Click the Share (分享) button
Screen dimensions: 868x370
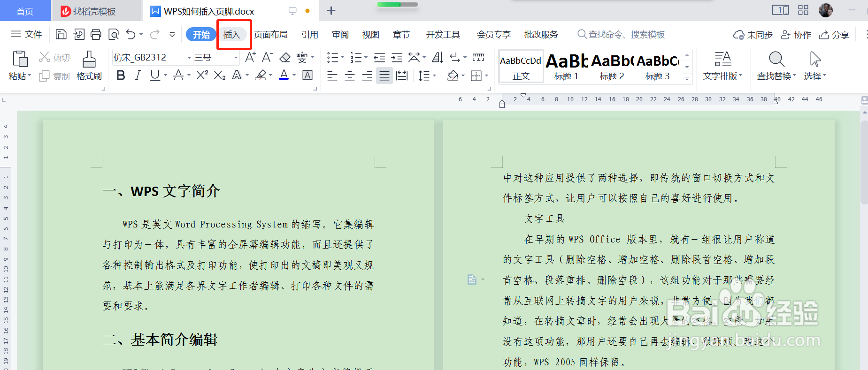click(x=834, y=35)
